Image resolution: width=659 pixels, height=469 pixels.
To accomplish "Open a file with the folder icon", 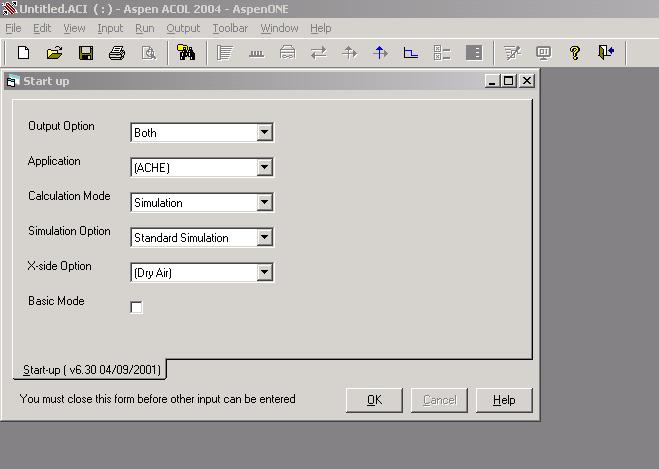I will (55, 53).
